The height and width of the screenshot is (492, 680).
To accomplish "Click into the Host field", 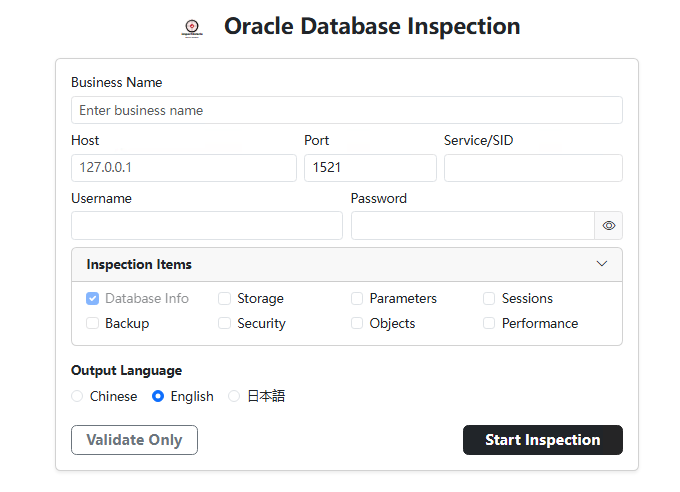I will coord(184,168).
